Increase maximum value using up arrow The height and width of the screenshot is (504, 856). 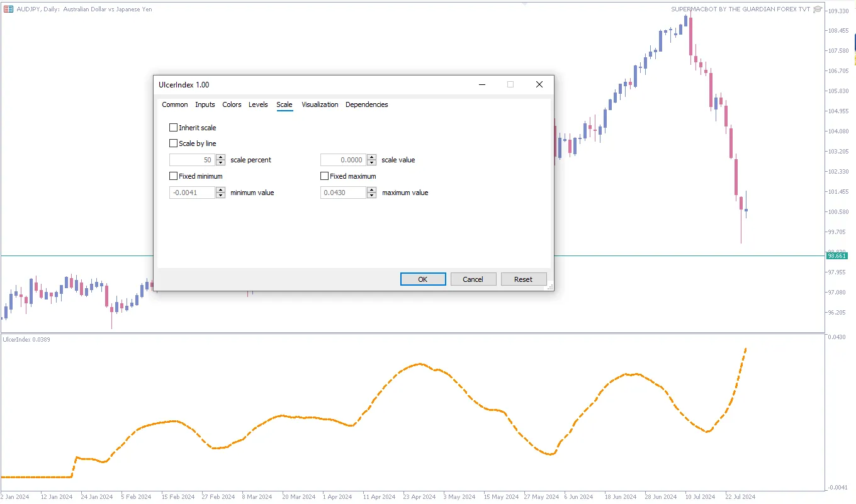pos(371,190)
